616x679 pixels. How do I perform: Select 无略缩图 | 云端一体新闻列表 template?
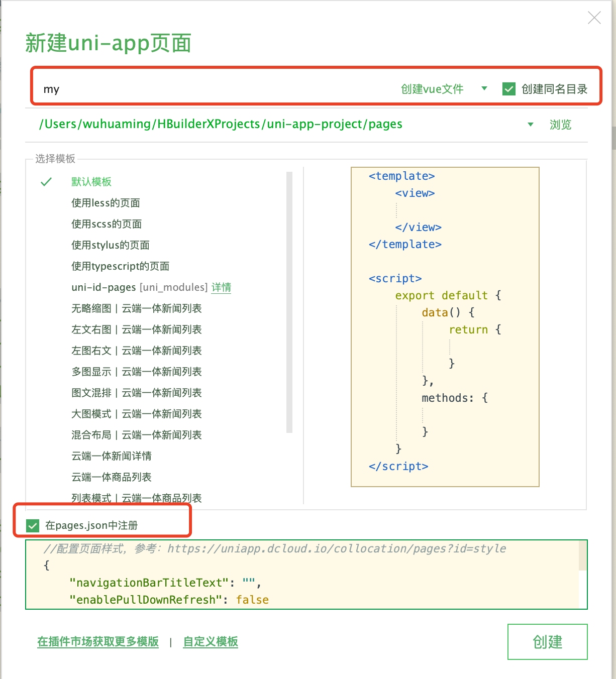tap(137, 308)
